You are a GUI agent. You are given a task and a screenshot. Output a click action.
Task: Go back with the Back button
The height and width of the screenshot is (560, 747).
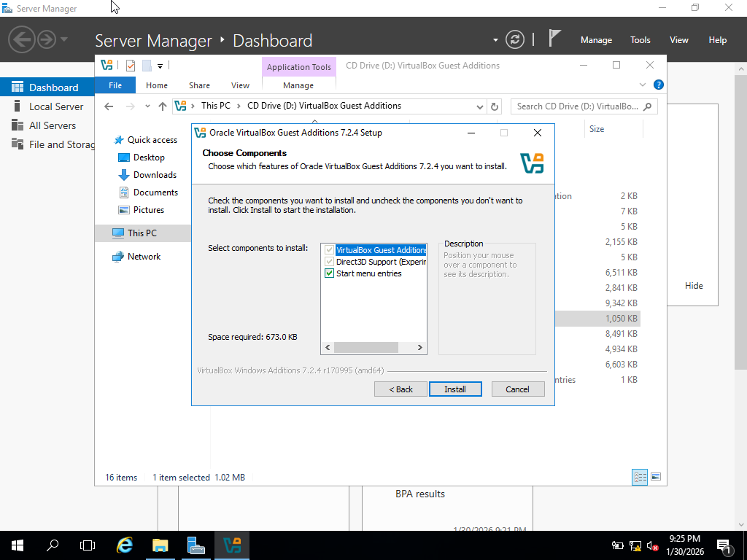tap(400, 389)
